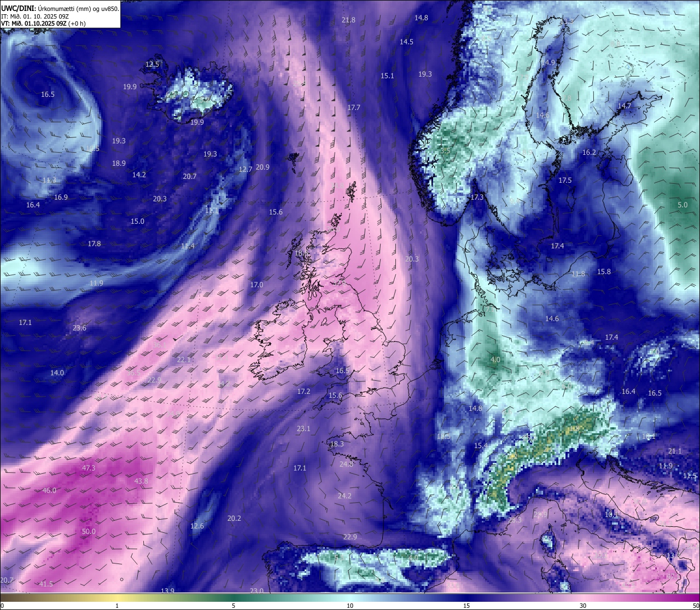Select the 12.7 value label
This screenshot has width=700, height=610.
246,170
